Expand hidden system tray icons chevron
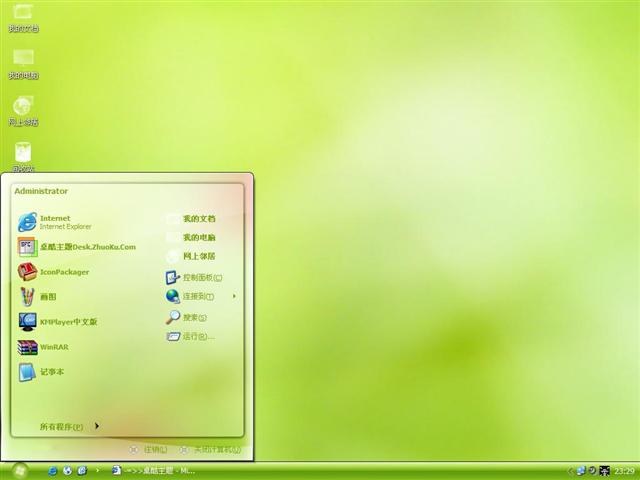This screenshot has height=480, width=640. pos(570,471)
